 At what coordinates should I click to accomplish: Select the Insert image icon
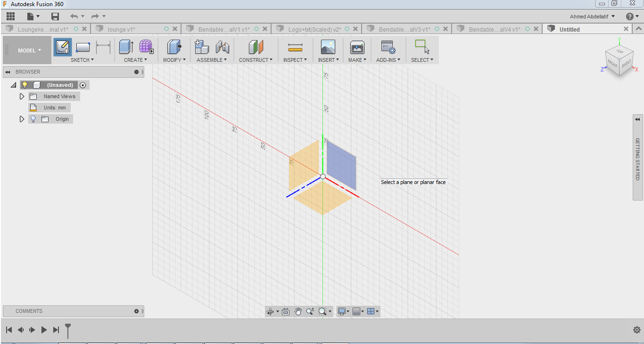[328, 47]
